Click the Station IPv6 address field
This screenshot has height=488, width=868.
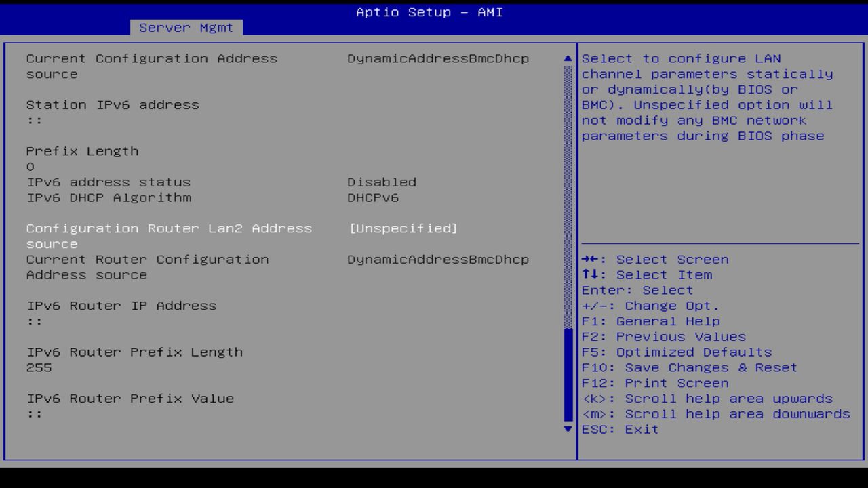pyautogui.click(x=113, y=104)
